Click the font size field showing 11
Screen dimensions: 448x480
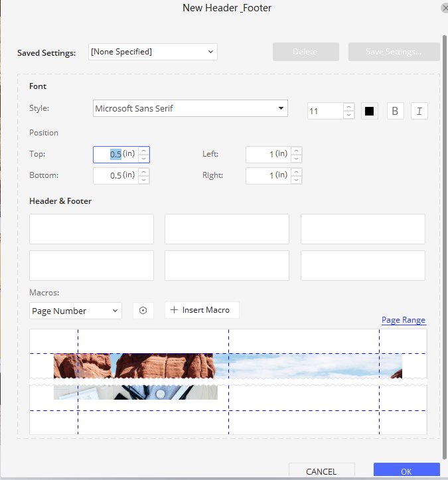(x=326, y=111)
